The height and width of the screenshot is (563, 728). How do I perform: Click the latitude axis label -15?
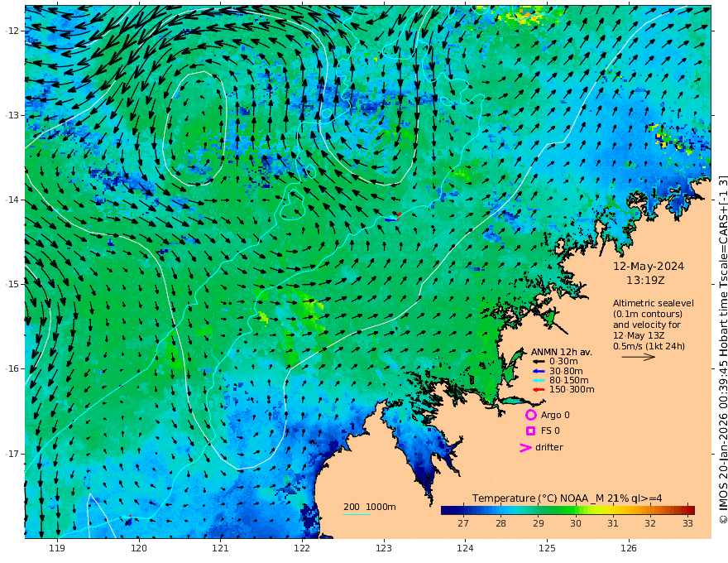click(x=12, y=284)
